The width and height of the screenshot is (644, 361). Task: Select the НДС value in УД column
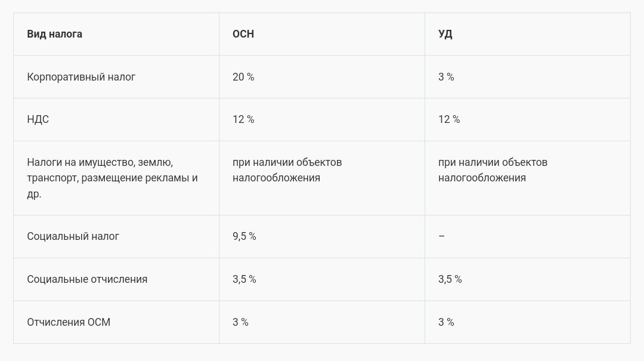click(449, 119)
